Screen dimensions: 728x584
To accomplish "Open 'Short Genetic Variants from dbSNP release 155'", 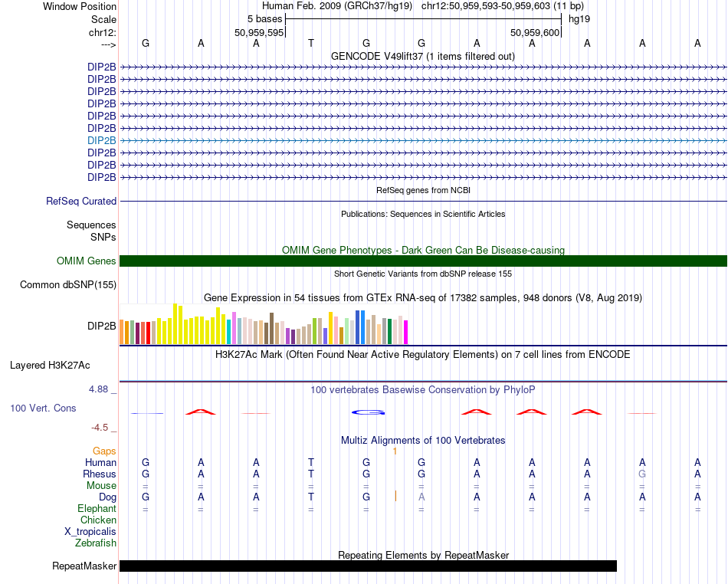I will pyautogui.click(x=423, y=274).
